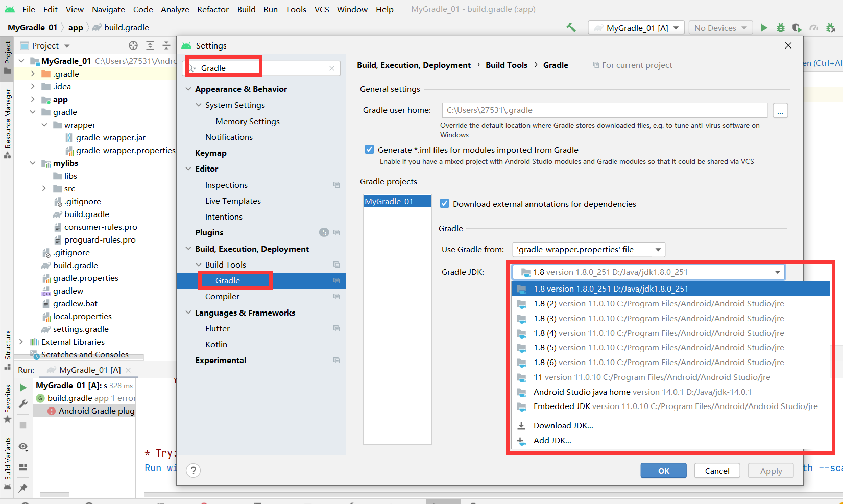843x504 pixels.
Task: Open the Navigate menu
Action: [x=108, y=9]
